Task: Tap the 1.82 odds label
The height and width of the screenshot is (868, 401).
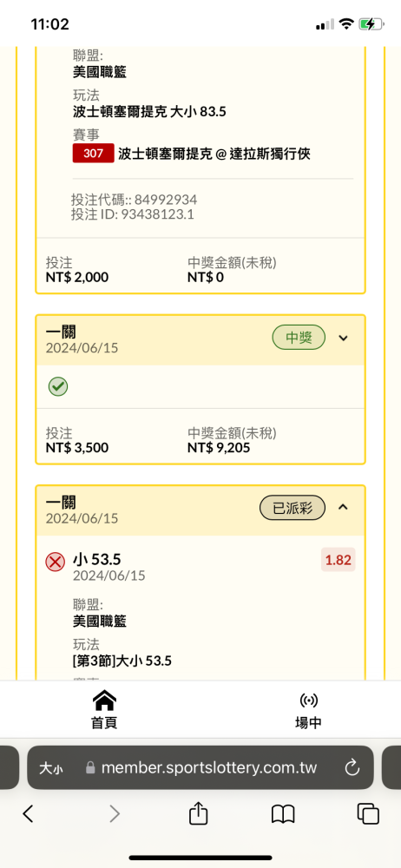Action: (339, 560)
